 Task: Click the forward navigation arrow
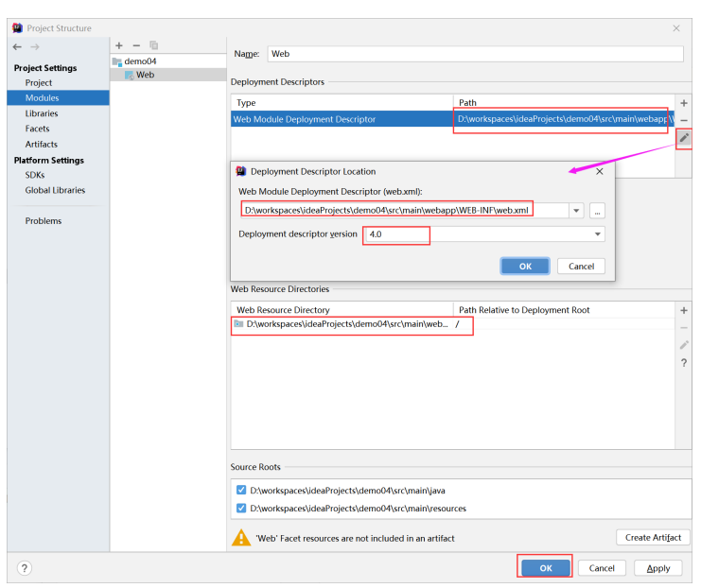pos(35,47)
